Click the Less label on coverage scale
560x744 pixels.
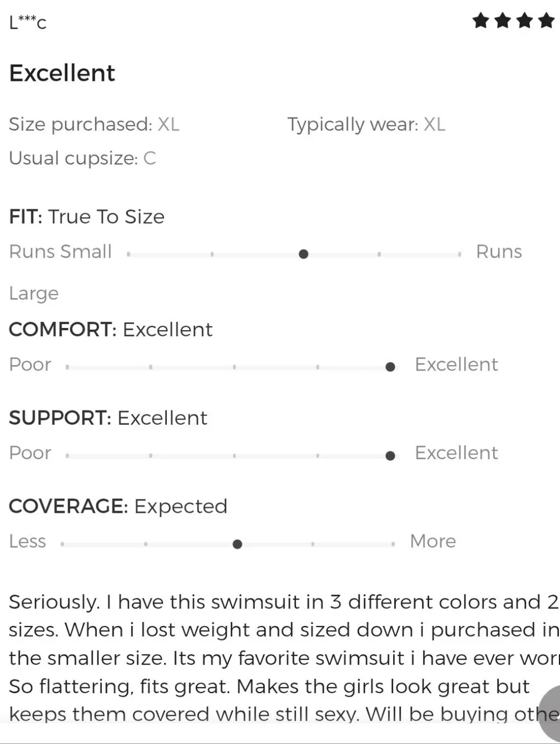point(27,541)
